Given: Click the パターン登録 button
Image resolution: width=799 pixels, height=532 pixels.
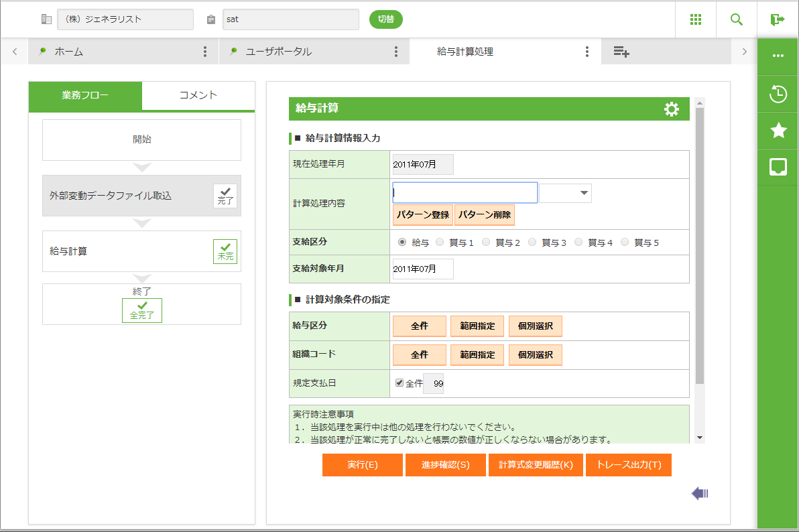Looking at the screenshot, I should tap(422, 215).
